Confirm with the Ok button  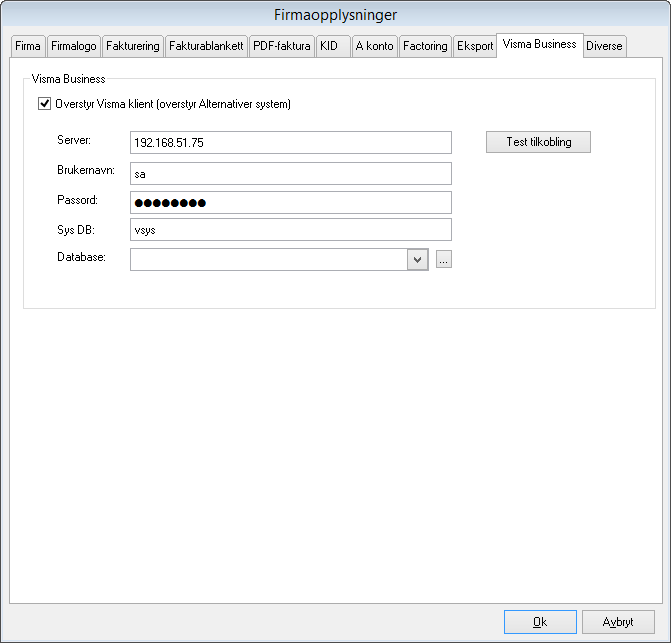tap(540, 622)
